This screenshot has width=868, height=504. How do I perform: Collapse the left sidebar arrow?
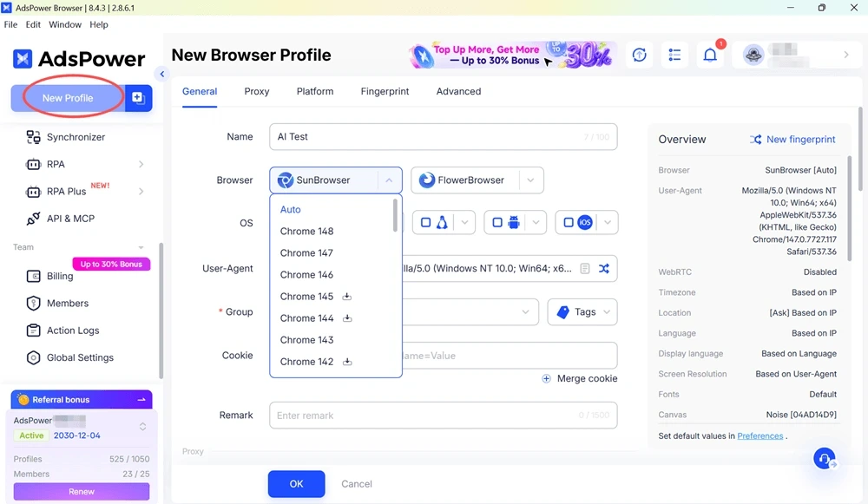(x=161, y=74)
